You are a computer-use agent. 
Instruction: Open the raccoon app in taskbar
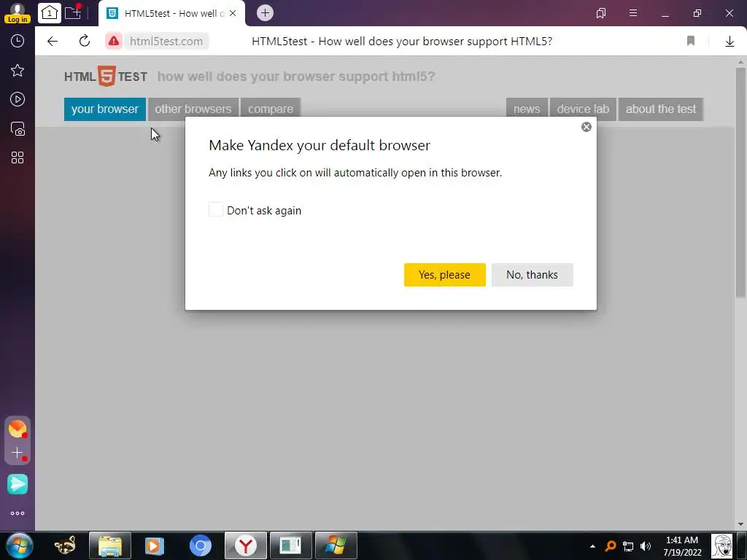pos(65,545)
